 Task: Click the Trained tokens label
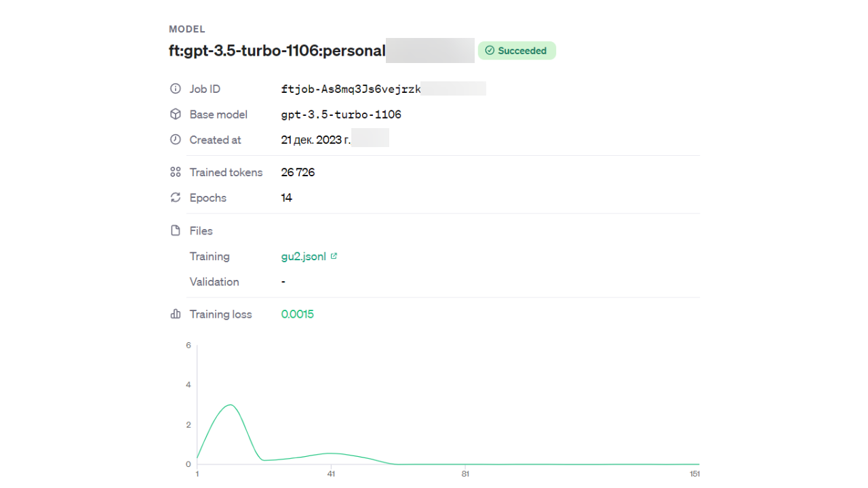(x=226, y=173)
